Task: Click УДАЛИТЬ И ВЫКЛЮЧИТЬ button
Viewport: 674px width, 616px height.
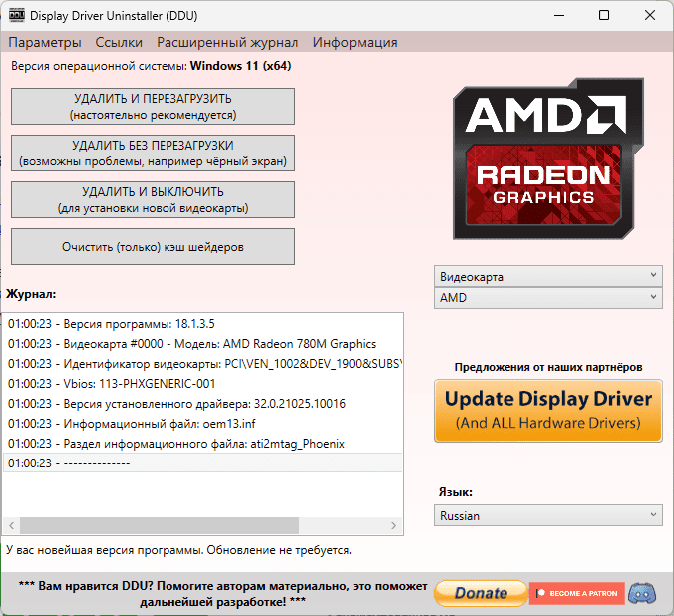Action: 153,199
